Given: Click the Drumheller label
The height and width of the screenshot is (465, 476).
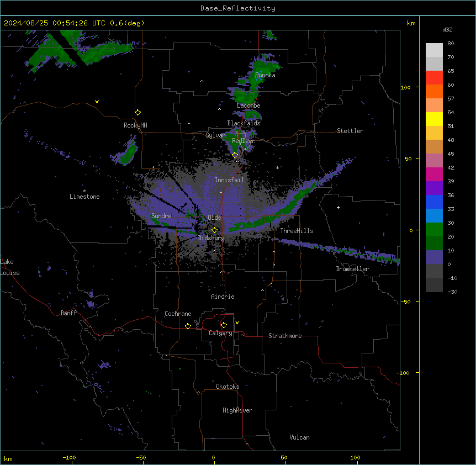Looking at the screenshot, I should [x=352, y=269].
